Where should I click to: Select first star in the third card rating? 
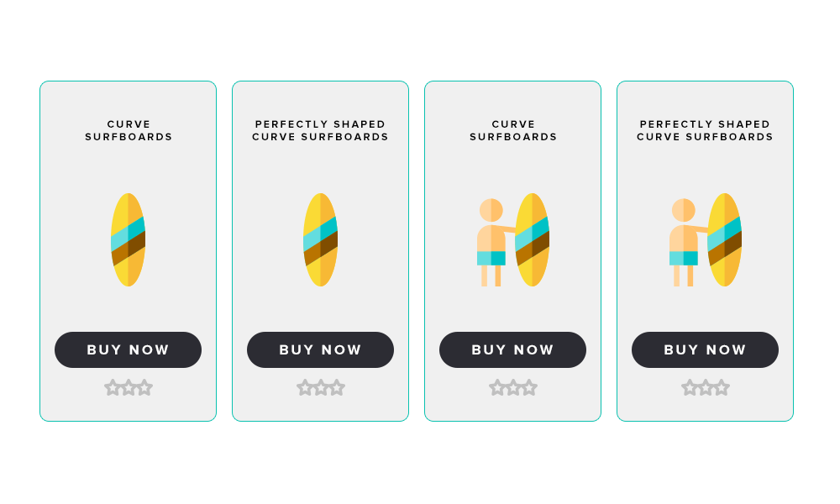click(x=497, y=387)
